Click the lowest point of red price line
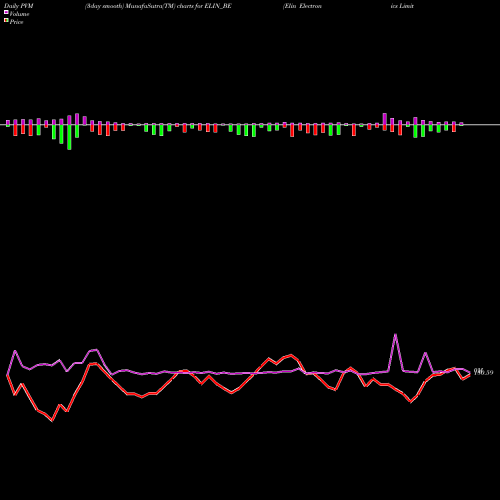The image size is (500, 500). [x=52, y=421]
